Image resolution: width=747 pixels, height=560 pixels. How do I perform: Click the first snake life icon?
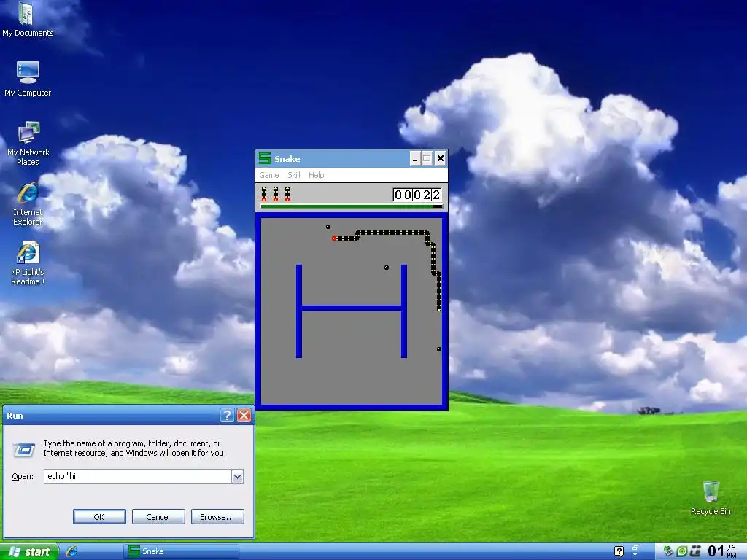click(x=264, y=194)
